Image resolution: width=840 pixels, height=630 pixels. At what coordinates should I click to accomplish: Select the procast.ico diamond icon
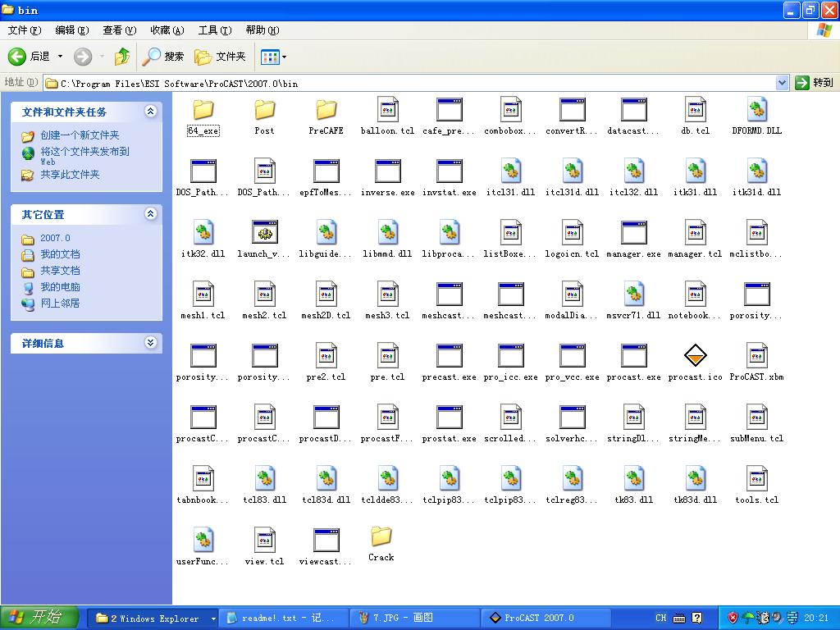pyautogui.click(x=696, y=356)
